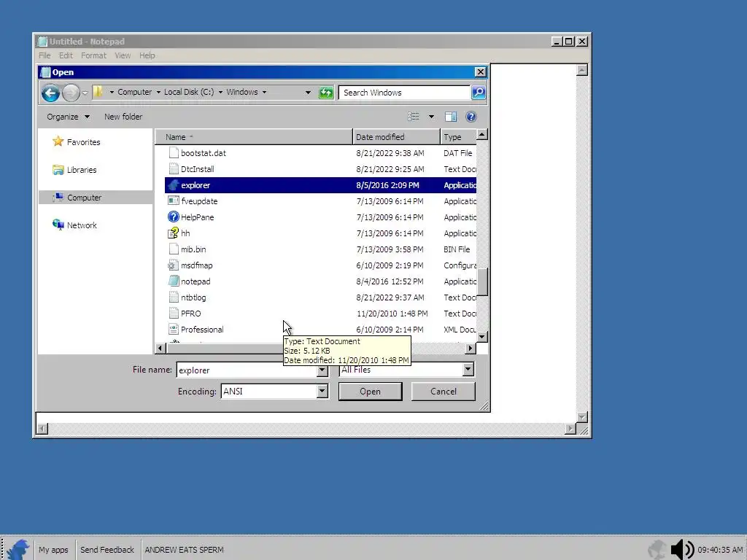Open the All Files type dropdown

point(468,369)
